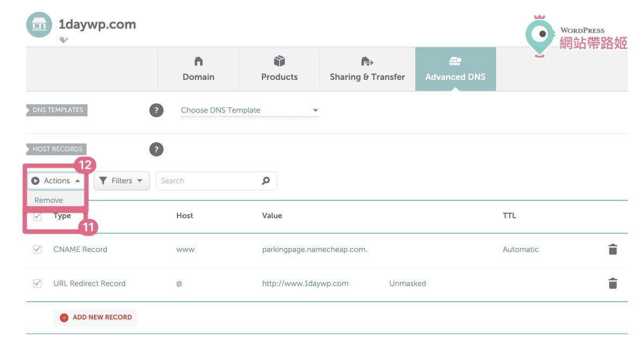Collapse the Actions dropdown
The height and width of the screenshot is (349, 644).
coord(56,181)
